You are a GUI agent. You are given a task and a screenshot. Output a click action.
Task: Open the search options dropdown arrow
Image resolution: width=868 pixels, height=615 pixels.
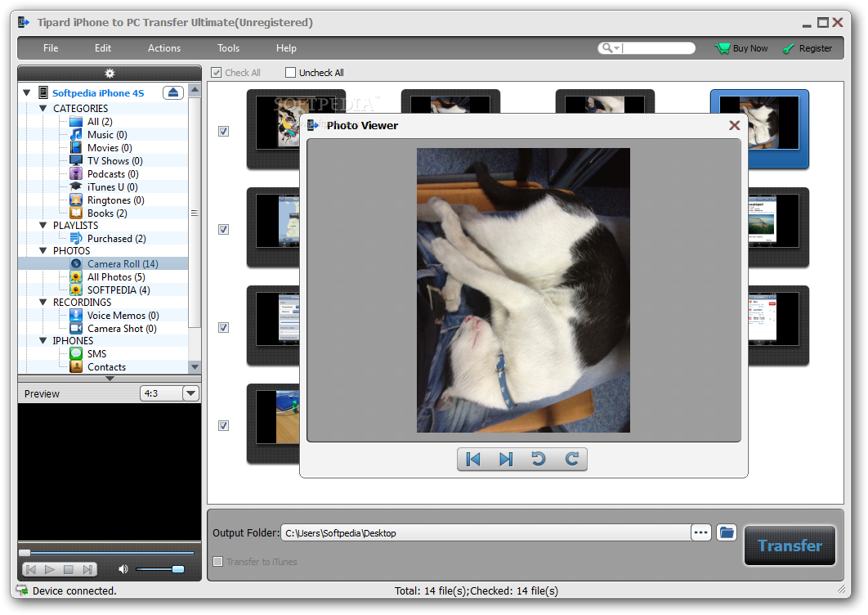click(616, 49)
